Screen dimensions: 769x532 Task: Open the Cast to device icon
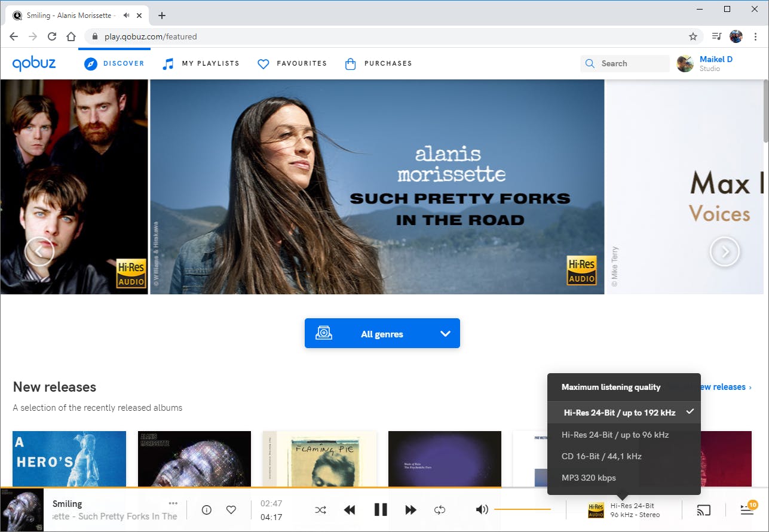coord(704,510)
